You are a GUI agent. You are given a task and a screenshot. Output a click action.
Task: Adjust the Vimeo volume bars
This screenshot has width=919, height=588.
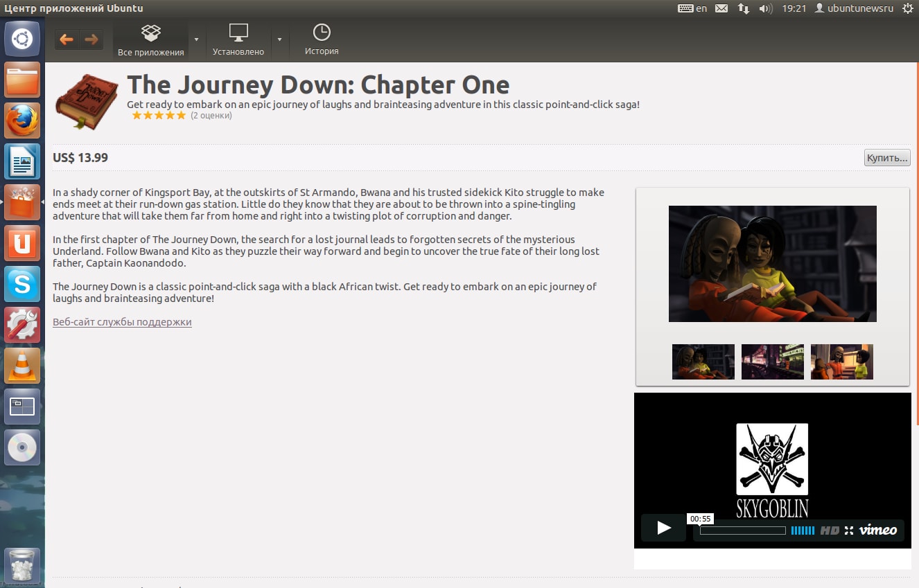tap(803, 531)
